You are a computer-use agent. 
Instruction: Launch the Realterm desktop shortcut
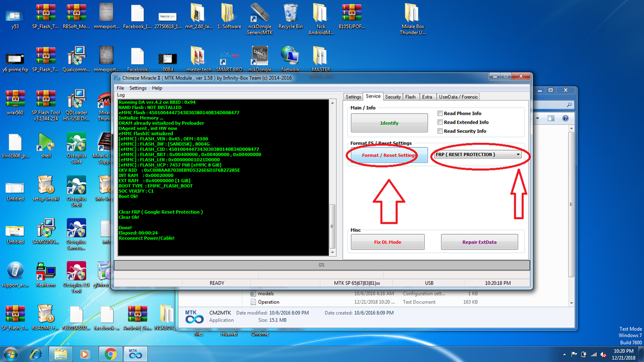(x=46, y=275)
